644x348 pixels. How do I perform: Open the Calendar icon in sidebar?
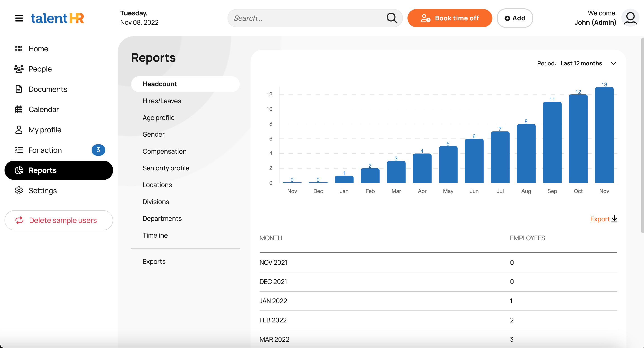point(19,109)
